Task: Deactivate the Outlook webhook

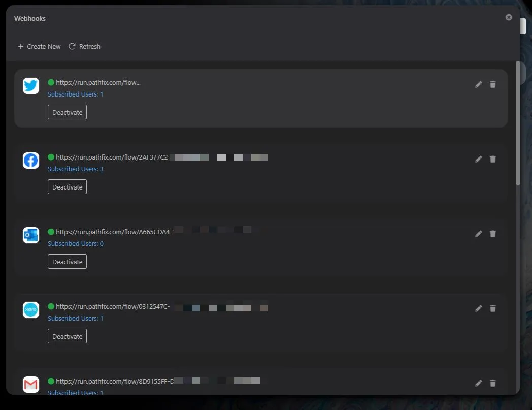Action: 67,262
